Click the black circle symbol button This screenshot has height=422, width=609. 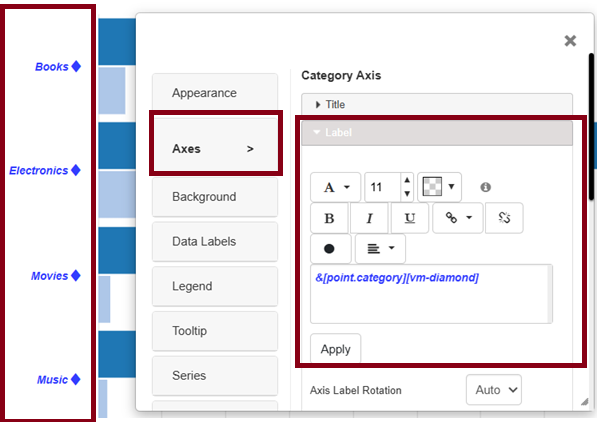(329, 248)
